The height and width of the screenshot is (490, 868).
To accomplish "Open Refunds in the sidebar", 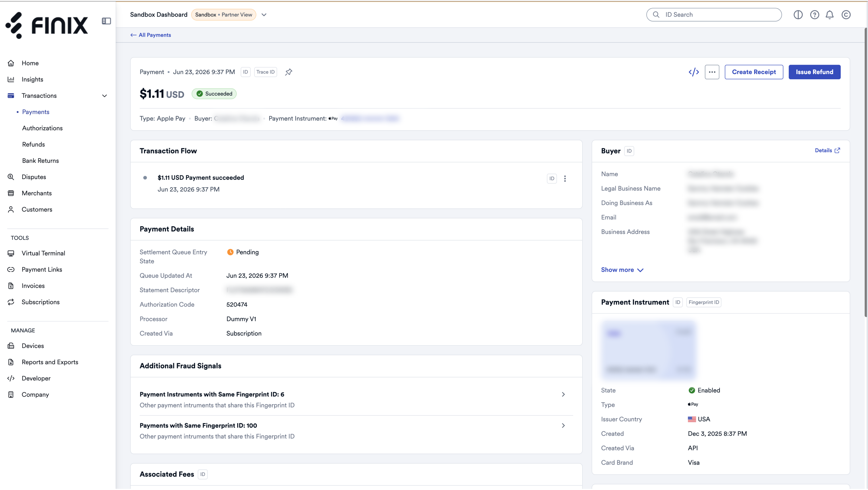I will (33, 144).
